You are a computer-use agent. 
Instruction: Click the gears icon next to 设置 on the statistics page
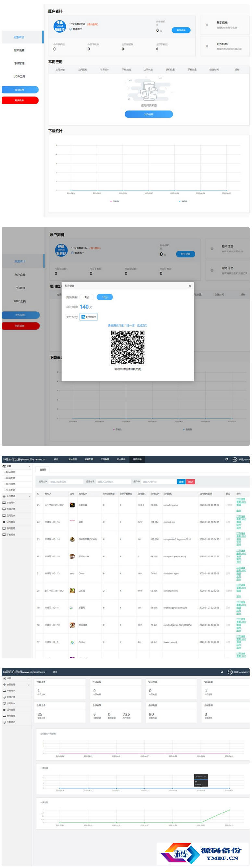coord(4,678)
